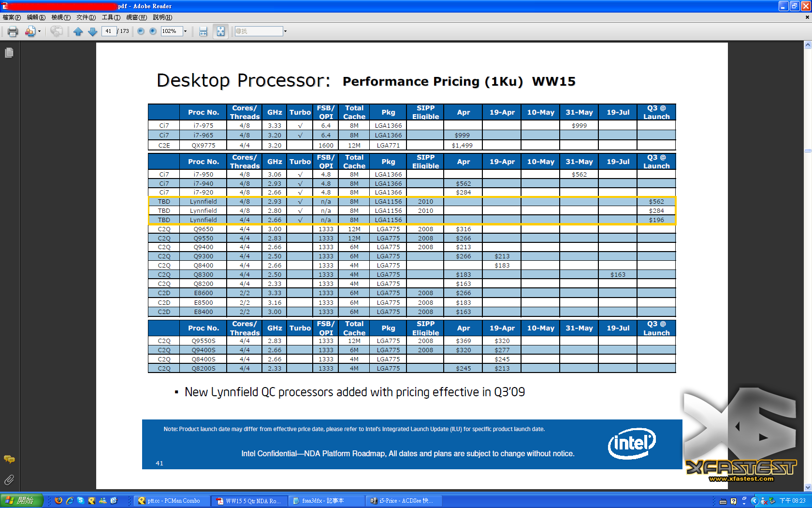Click the 'Desktop Processor:' slide heading
Screen dimensions: 812x508
pyautogui.click(x=244, y=80)
